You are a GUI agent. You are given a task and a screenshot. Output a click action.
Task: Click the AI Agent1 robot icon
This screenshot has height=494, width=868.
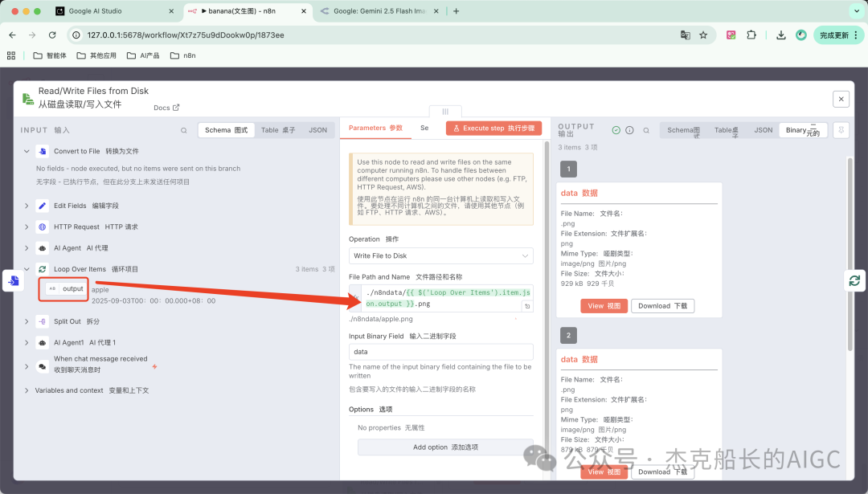[x=42, y=342]
